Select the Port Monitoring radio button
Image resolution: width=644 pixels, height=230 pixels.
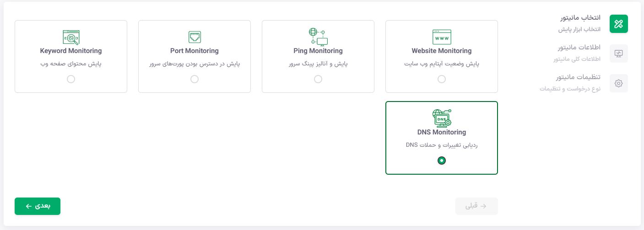(195, 79)
